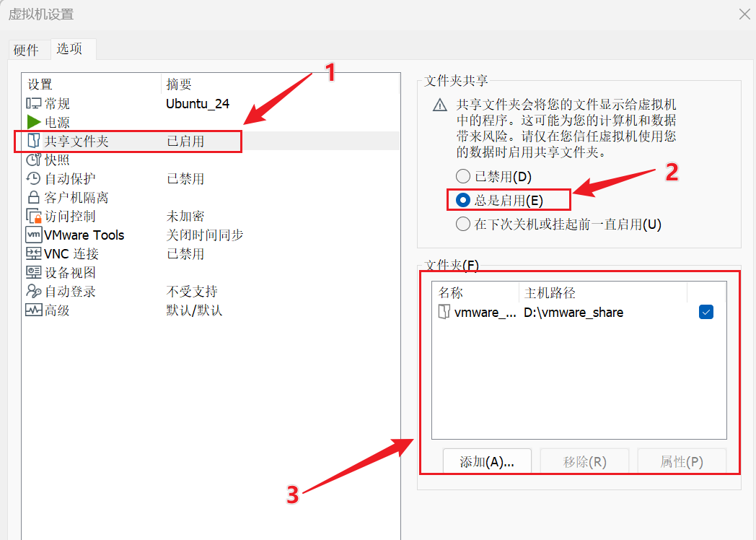Click the 主机路径 column header
Image resolution: width=756 pixels, height=540 pixels.
pyautogui.click(x=603, y=293)
